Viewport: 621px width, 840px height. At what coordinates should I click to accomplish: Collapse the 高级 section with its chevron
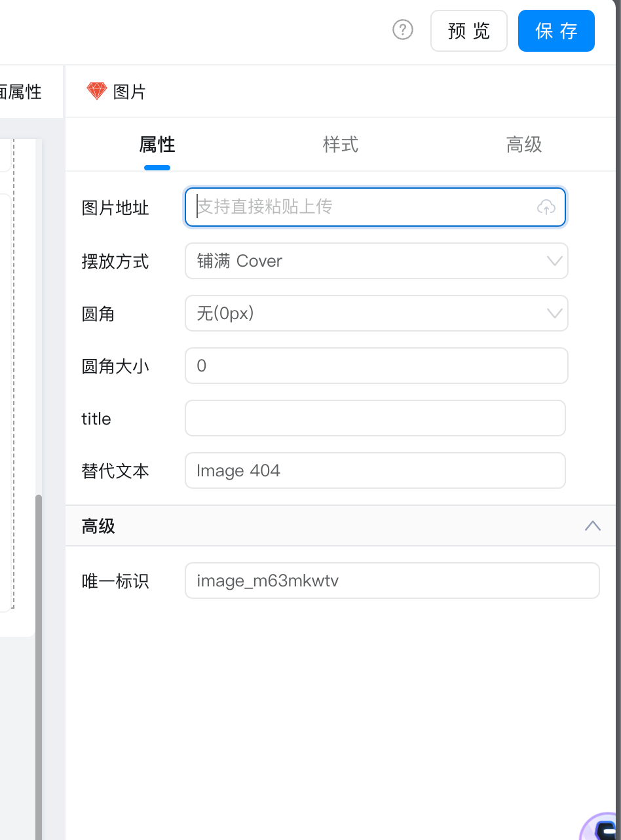tap(592, 525)
